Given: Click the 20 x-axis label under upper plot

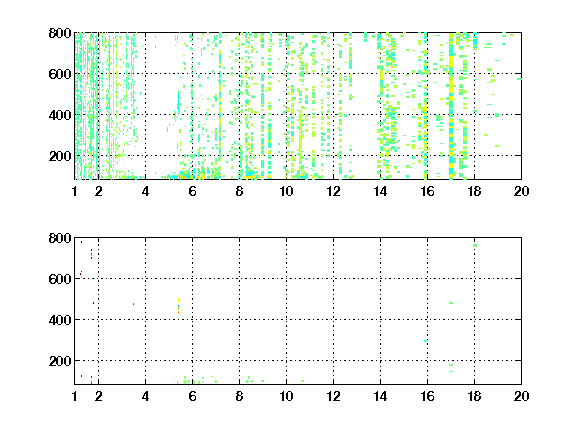Looking at the screenshot, I should click(521, 191).
